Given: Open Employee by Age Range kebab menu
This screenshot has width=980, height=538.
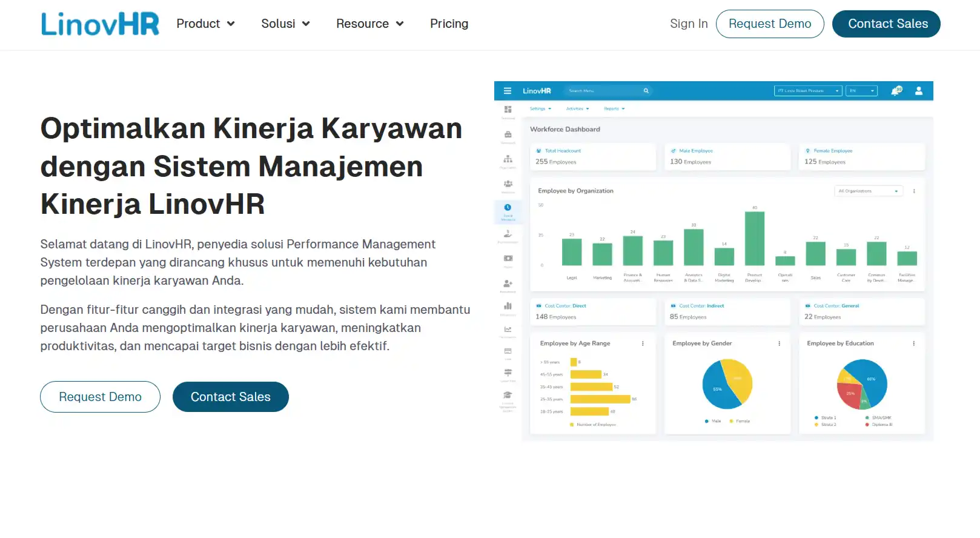Looking at the screenshot, I should (x=643, y=344).
